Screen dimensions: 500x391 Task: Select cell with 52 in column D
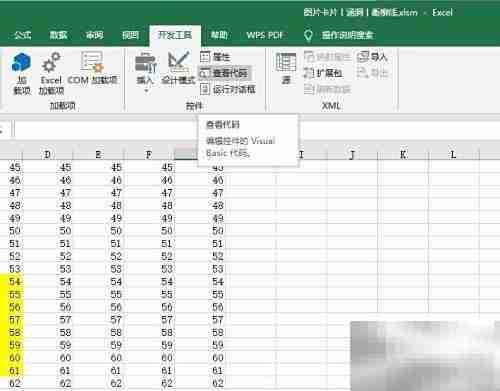47,256
